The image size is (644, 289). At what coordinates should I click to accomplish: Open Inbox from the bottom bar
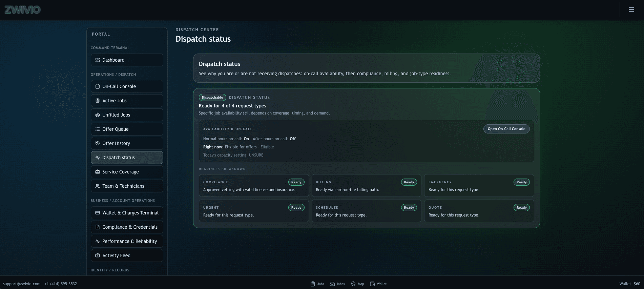tap(337, 284)
